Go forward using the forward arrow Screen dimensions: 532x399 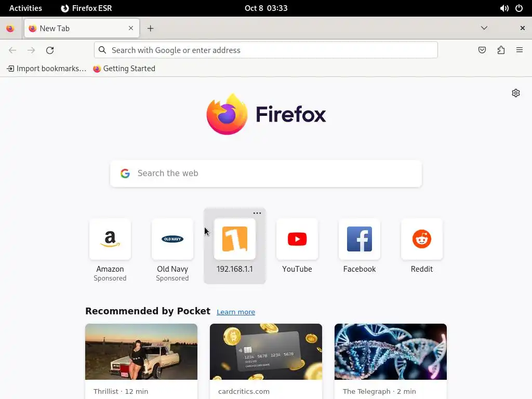tap(31, 50)
